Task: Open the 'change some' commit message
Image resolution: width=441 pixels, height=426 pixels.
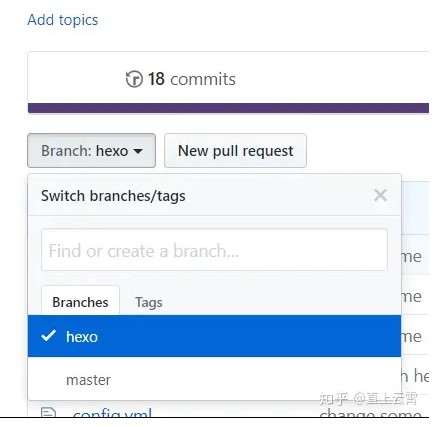Action: pos(371,413)
